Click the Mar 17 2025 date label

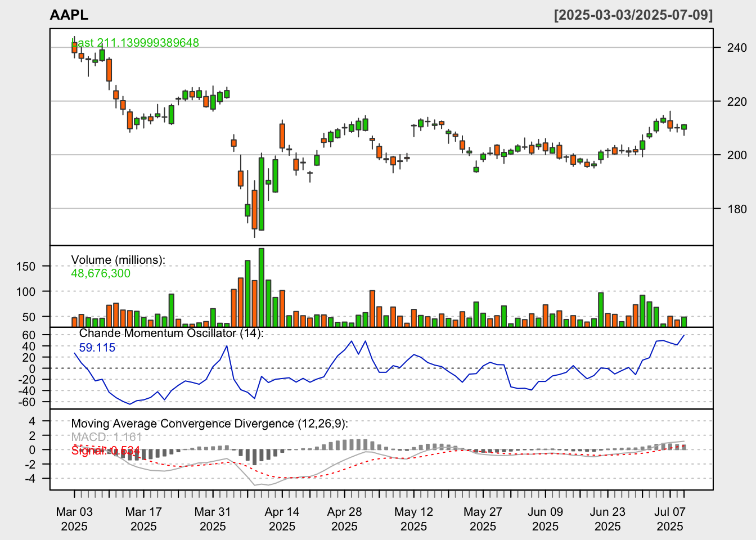click(143, 519)
